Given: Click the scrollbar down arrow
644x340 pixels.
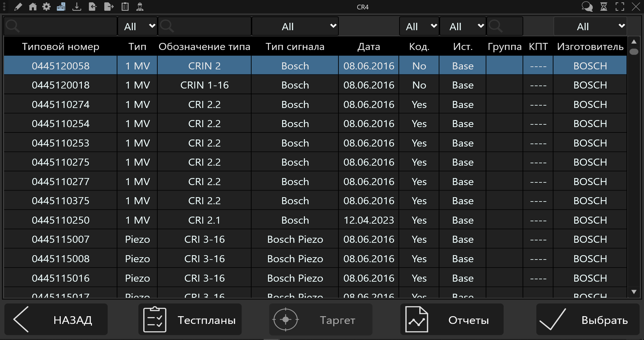Looking at the screenshot, I should tap(634, 292).
